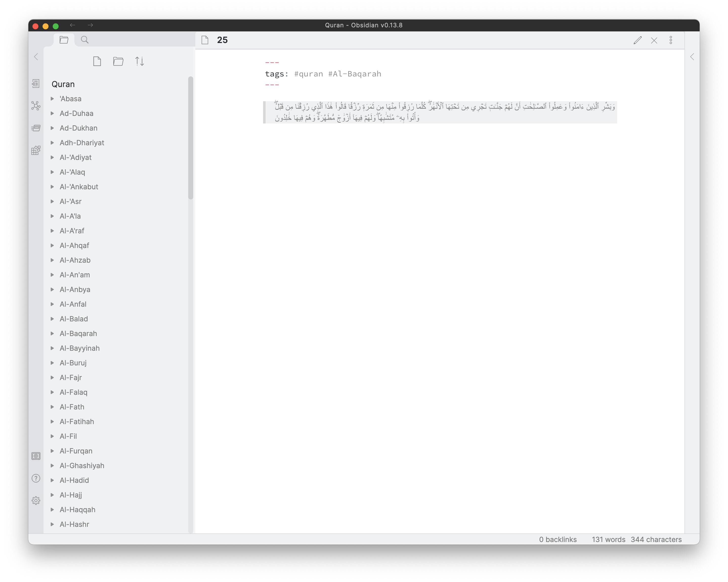Change sort order of files

click(139, 61)
